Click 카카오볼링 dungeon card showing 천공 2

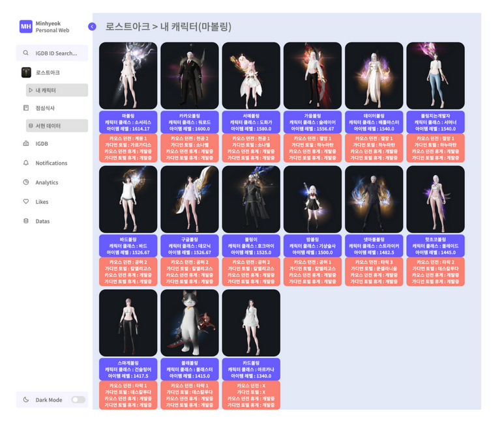pyautogui.click(x=190, y=148)
